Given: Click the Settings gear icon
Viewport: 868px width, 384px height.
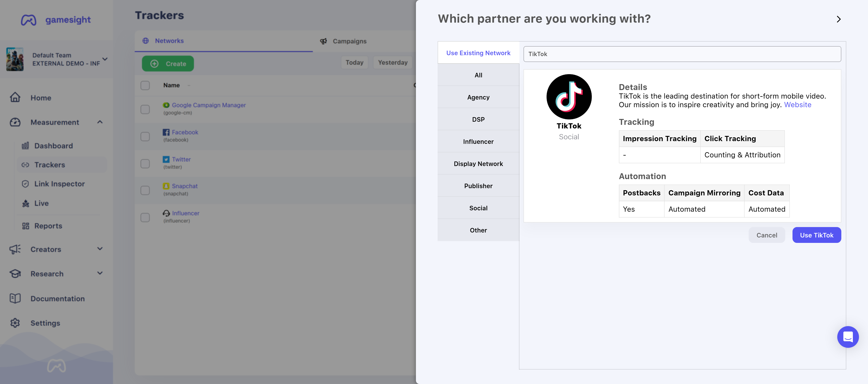Looking at the screenshot, I should click(x=15, y=323).
